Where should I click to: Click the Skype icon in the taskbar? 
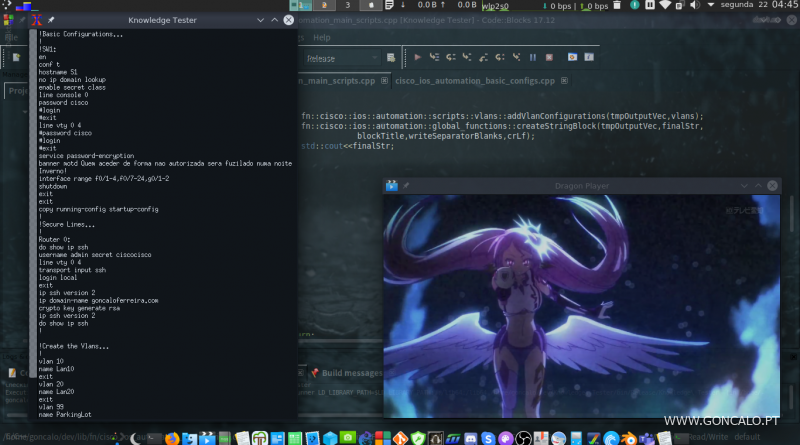tap(486, 438)
